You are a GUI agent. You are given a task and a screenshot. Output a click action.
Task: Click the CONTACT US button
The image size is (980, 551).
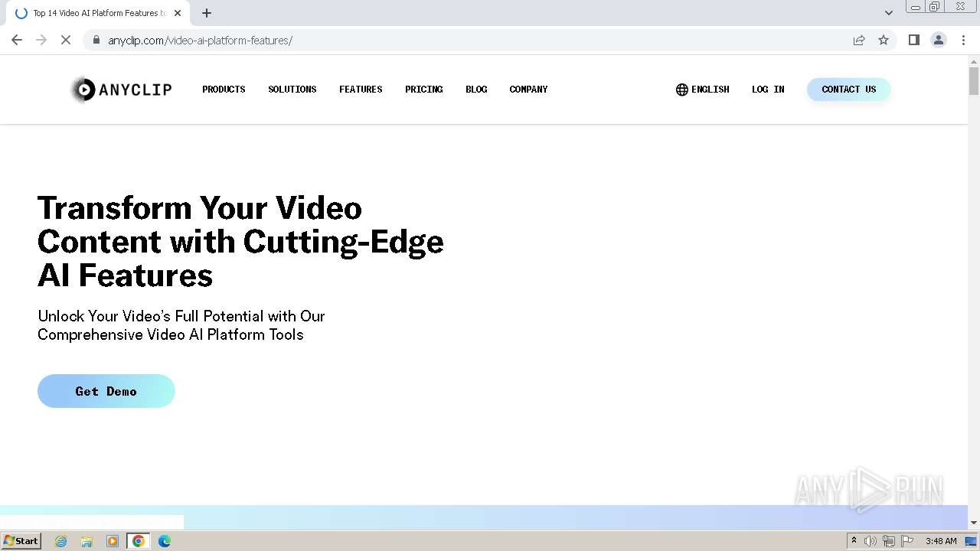848,90
